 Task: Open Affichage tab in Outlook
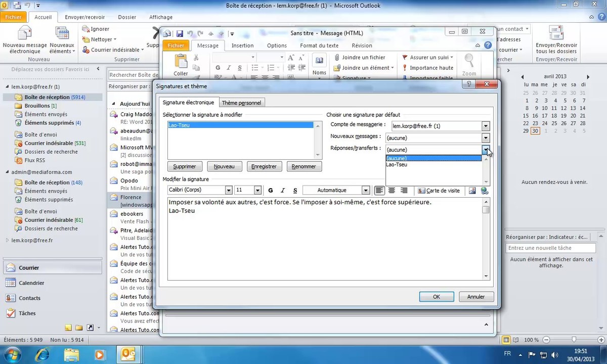161,17
